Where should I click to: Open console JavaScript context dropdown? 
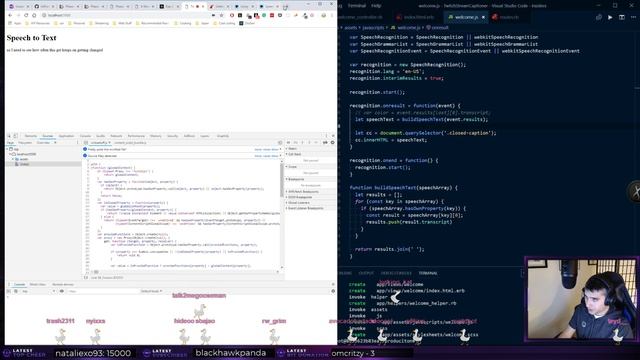point(38,291)
